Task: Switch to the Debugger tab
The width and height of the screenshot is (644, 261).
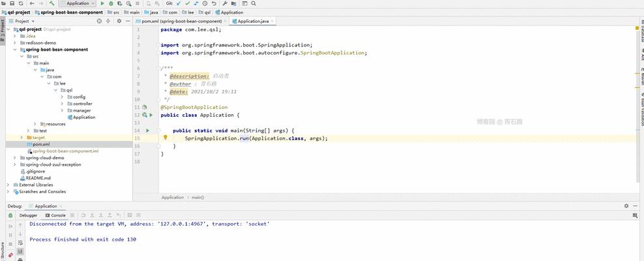Action: click(28, 215)
